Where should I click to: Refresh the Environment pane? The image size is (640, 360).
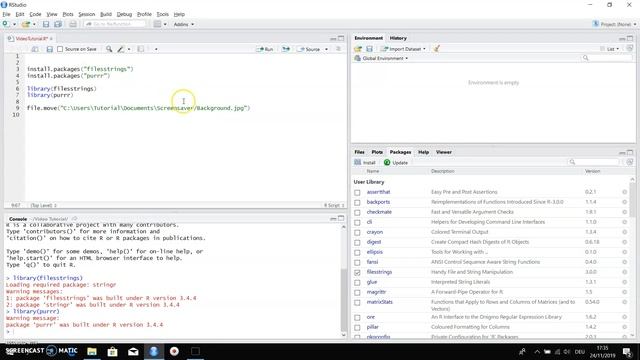[630, 49]
